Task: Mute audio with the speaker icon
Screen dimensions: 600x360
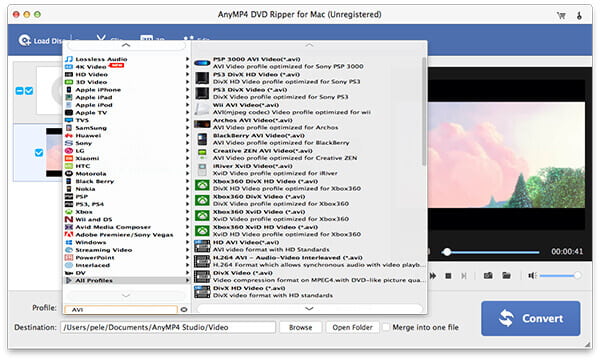Action: click(532, 275)
